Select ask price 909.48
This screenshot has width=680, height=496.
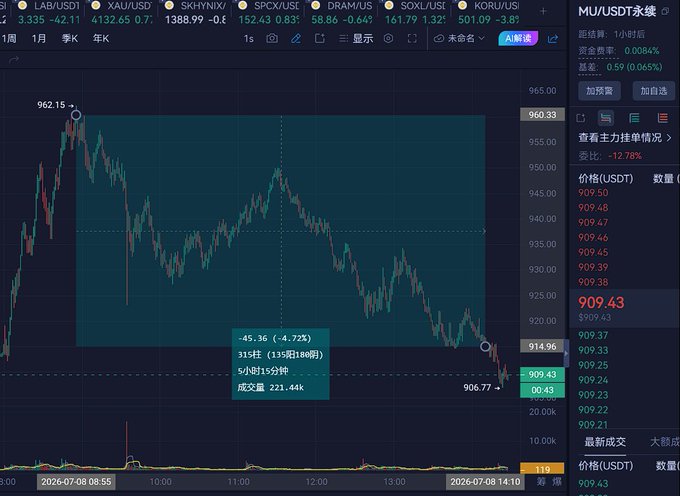tap(593, 208)
